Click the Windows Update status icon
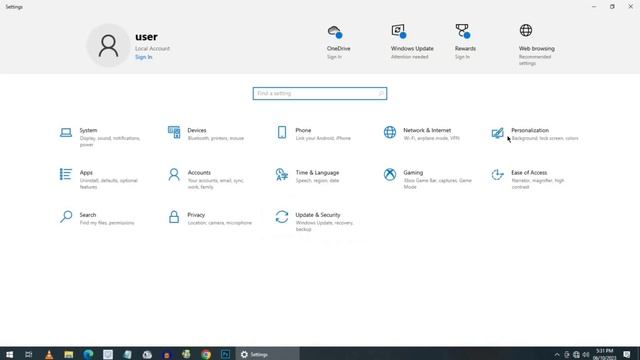This screenshot has height=360, width=640. point(398,31)
